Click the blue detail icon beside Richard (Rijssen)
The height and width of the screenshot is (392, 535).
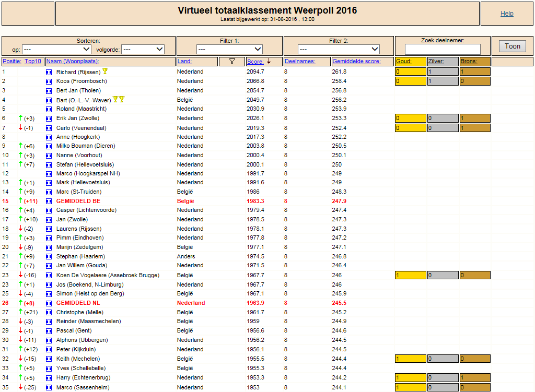point(49,72)
